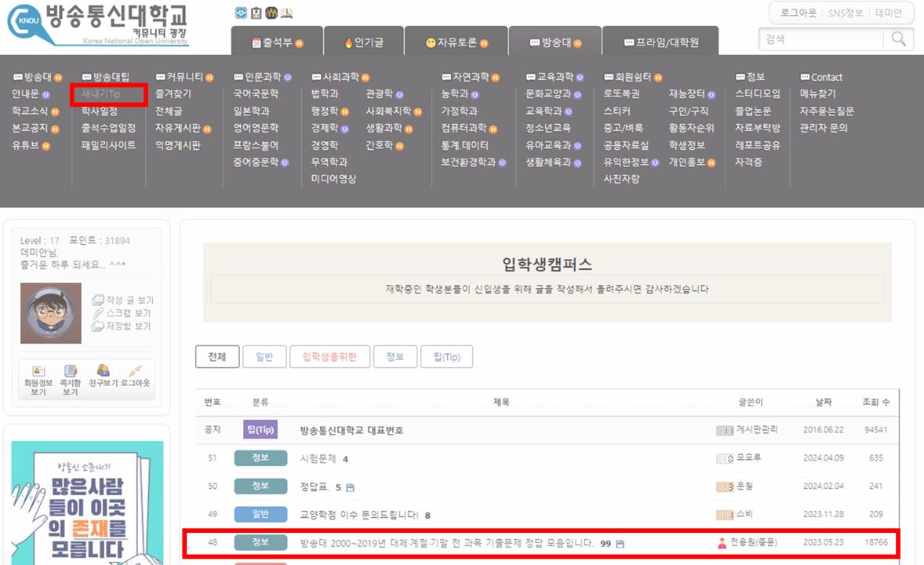Open the 자유토론 top tab
Image resolution: width=924 pixels, height=565 pixels.
456,42
